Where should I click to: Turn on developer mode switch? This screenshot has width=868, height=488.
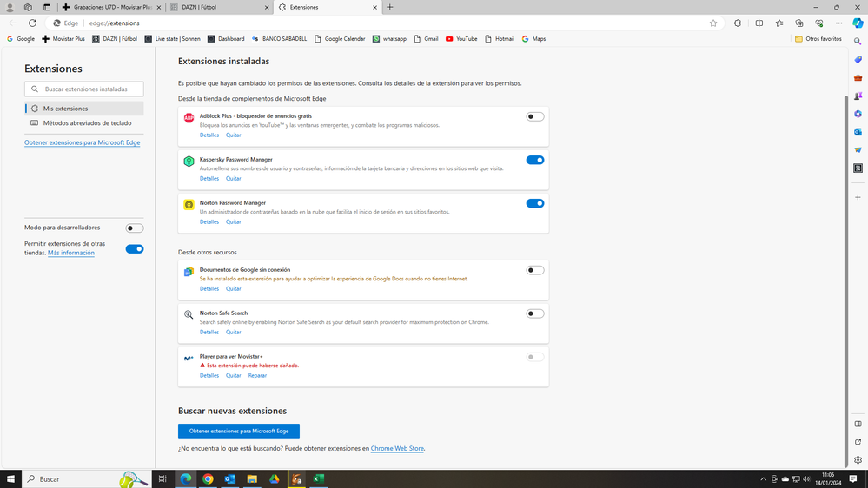coord(134,228)
